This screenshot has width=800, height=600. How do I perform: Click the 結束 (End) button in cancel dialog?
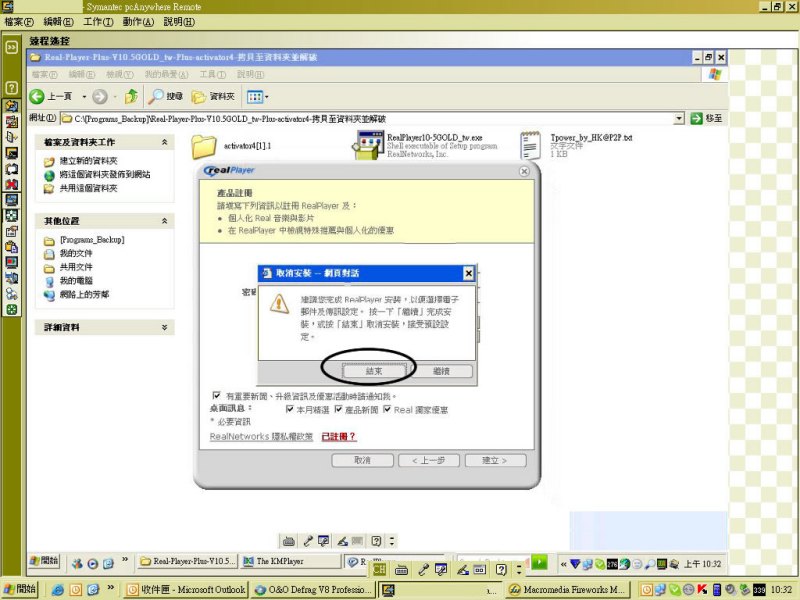pyautogui.click(x=374, y=371)
